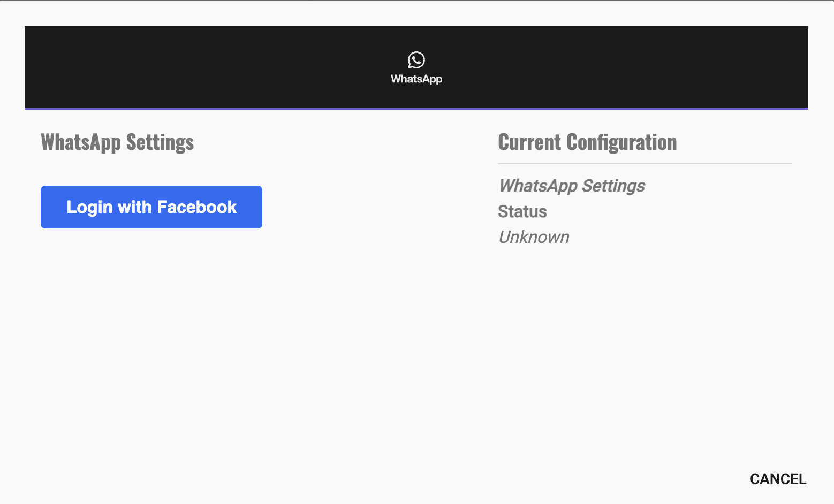Click the Status label in Current Configuration
Screen dimensions: 834x504
click(x=522, y=211)
